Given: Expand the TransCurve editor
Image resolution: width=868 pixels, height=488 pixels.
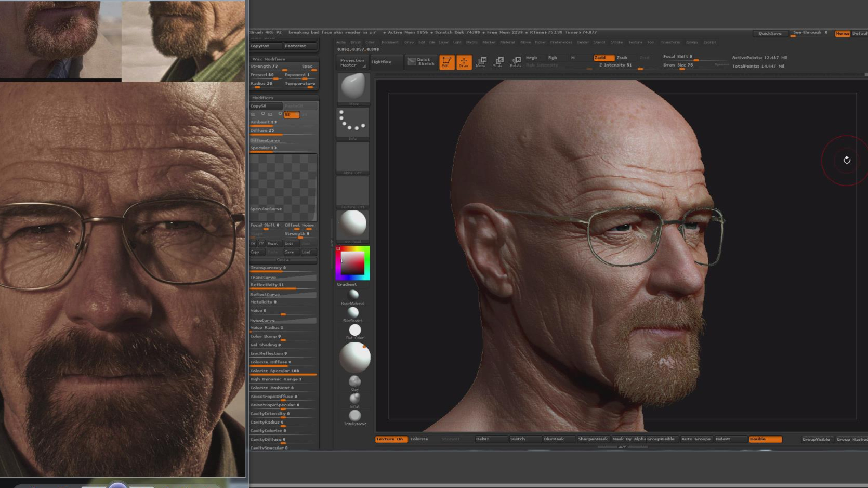Looking at the screenshot, I should 283,278.
